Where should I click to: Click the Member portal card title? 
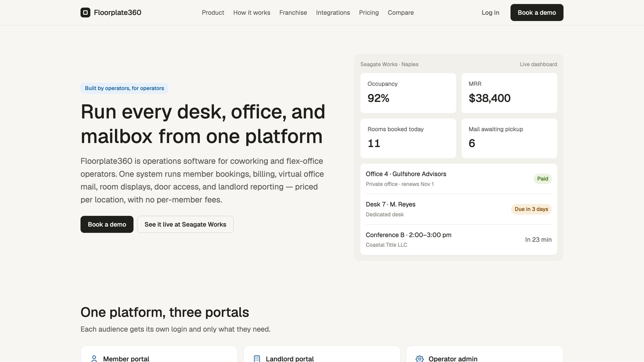tap(126, 358)
